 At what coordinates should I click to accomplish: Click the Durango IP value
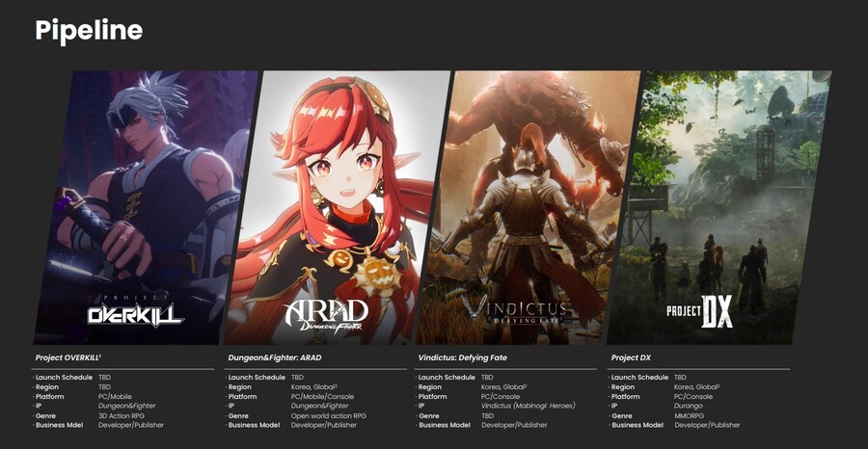click(x=688, y=406)
